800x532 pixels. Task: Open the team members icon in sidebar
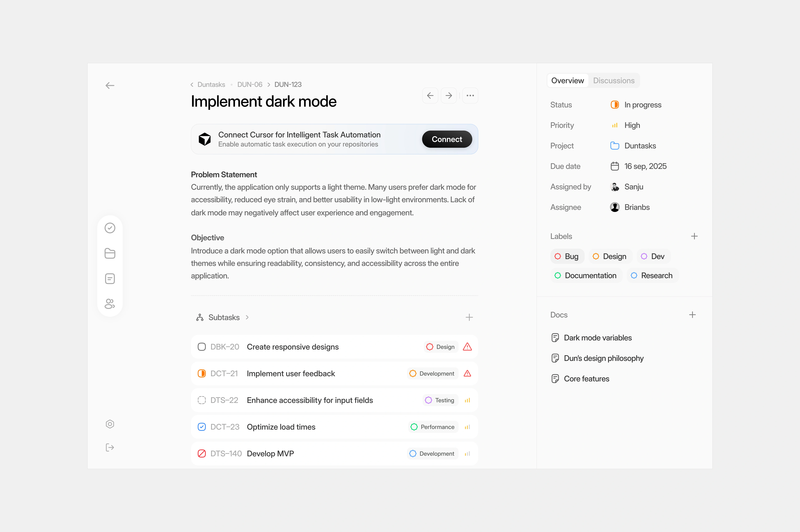point(110,304)
